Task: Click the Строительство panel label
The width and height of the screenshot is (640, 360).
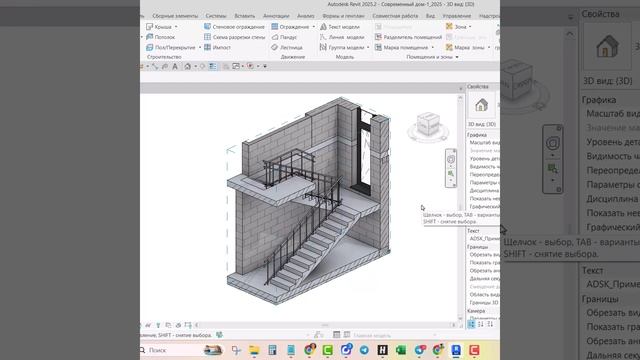Action: (164, 57)
